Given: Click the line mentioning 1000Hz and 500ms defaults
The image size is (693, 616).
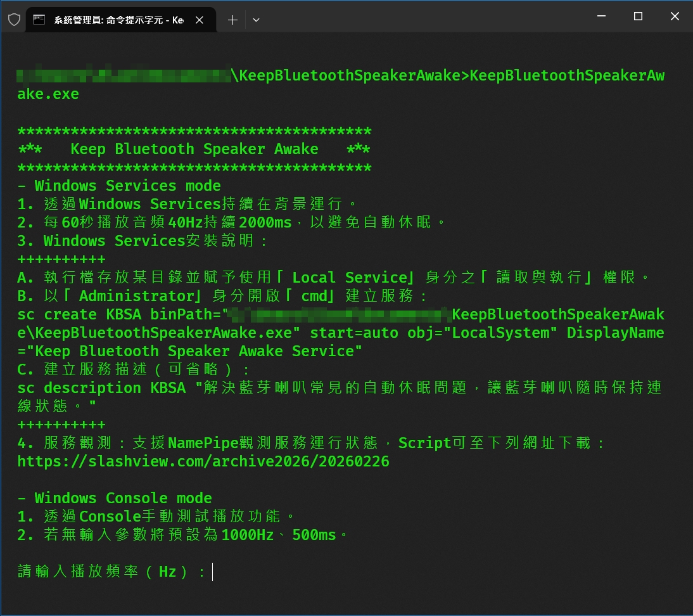Looking at the screenshot, I should point(182,535).
